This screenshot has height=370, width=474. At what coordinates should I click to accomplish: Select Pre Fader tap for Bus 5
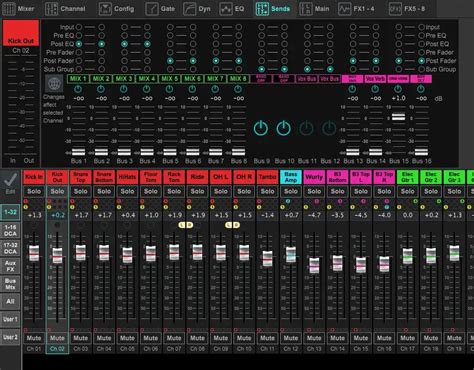170,52
